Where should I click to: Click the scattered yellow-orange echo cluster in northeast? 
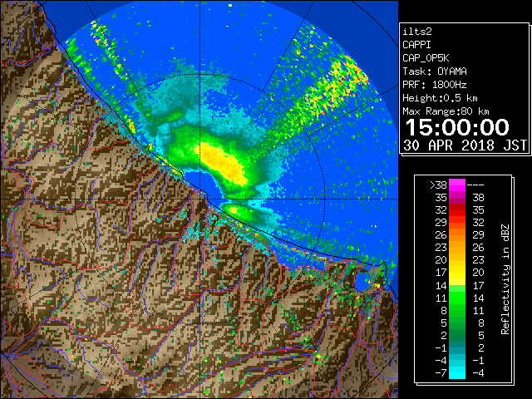point(334,86)
